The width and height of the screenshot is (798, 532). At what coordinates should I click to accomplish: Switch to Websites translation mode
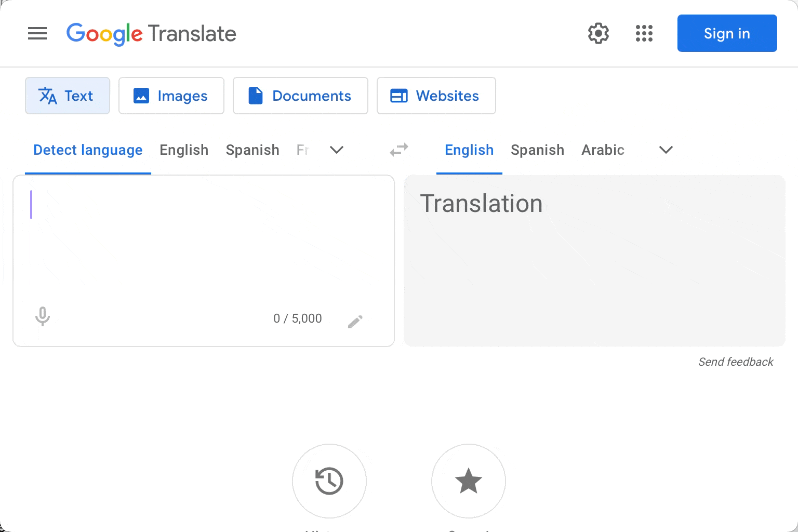(436, 96)
